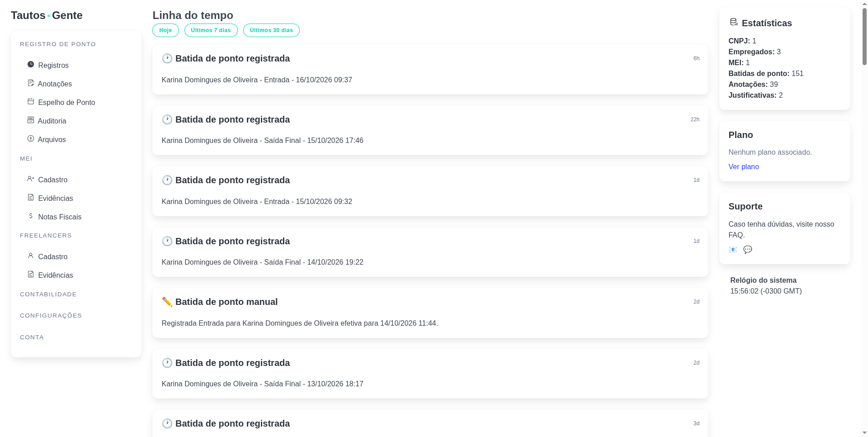Screen dimensions: 868x437
Task: Click the Justificativas: 2 statistic
Action: click(x=755, y=95)
